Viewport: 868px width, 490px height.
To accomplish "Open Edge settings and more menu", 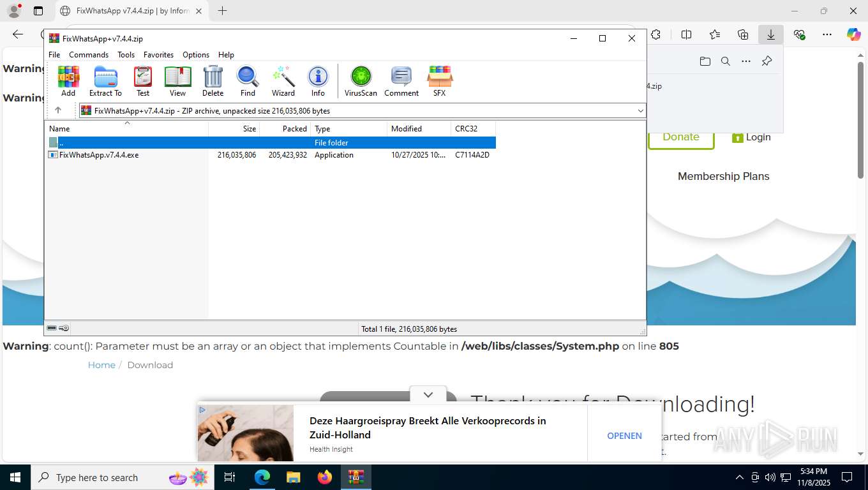I will click(827, 34).
